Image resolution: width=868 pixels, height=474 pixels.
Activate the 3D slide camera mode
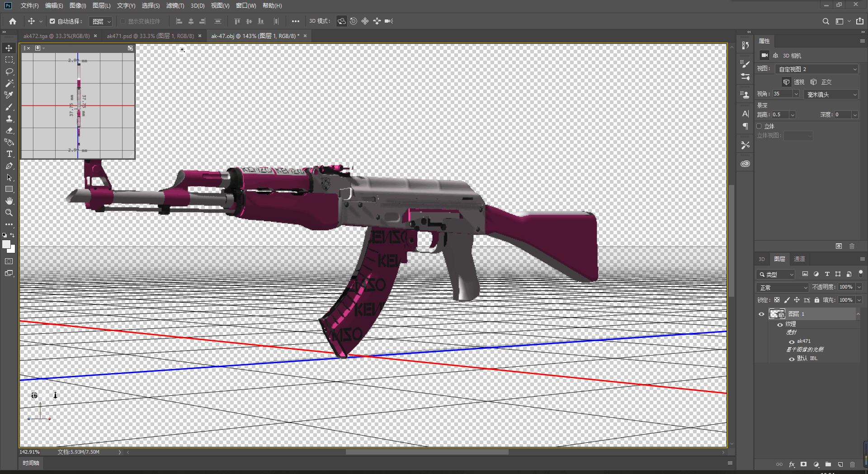(377, 21)
